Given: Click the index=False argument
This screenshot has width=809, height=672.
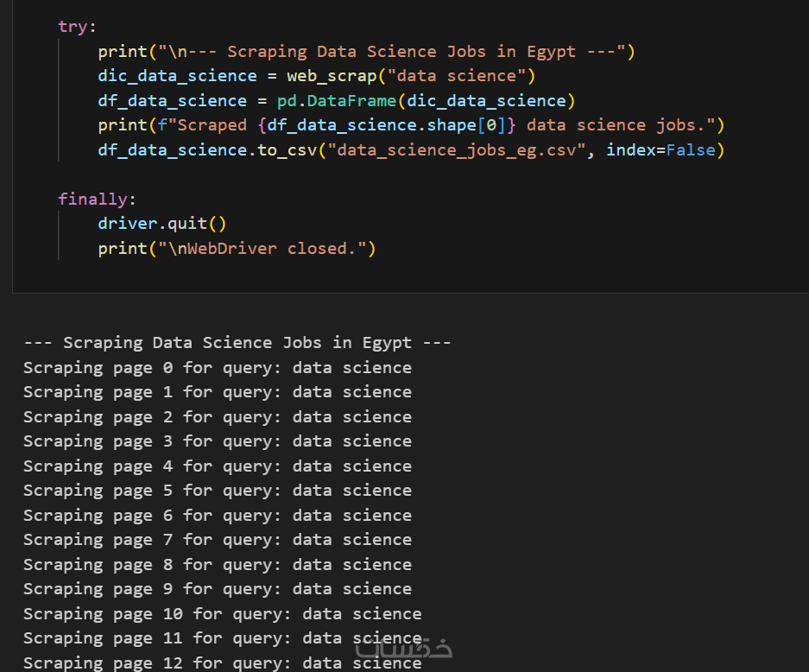Looking at the screenshot, I should tap(660, 150).
